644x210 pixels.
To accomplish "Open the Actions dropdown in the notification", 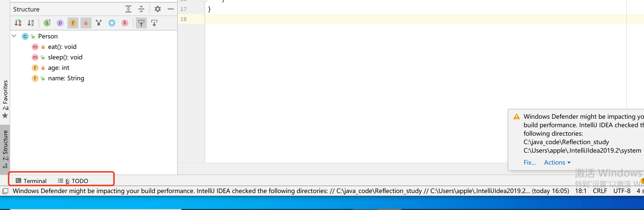I will (x=557, y=162).
